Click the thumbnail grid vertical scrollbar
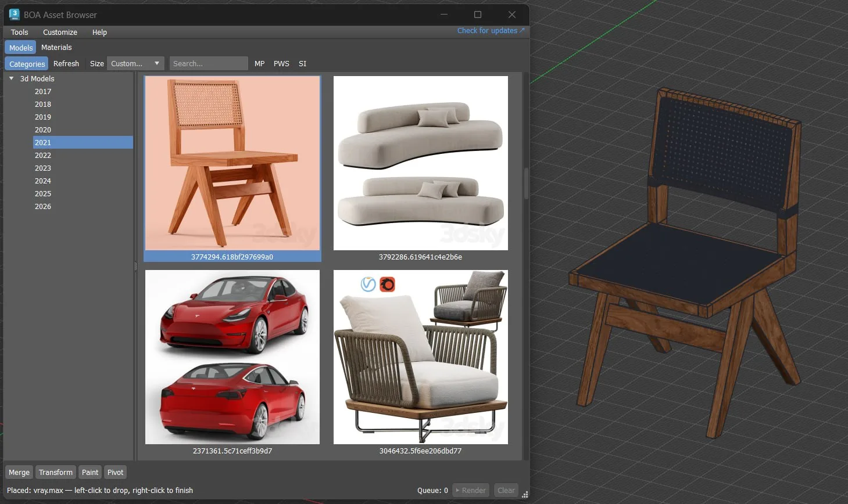 coord(526,184)
